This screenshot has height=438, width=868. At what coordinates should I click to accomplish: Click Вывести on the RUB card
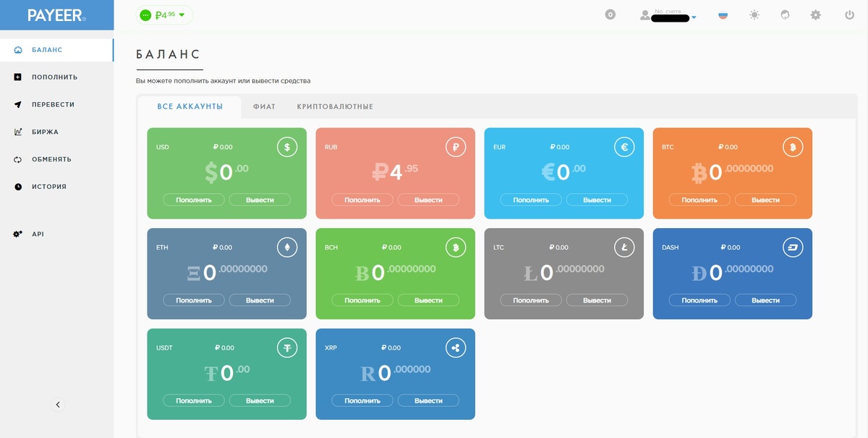coord(428,200)
